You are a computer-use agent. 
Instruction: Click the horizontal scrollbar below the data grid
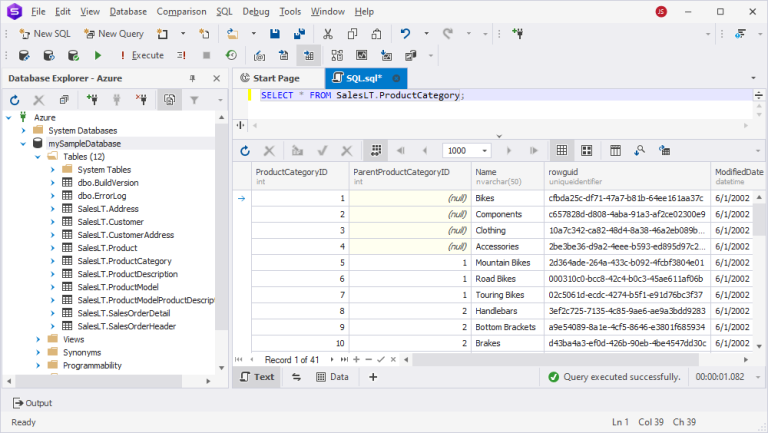pos(555,360)
